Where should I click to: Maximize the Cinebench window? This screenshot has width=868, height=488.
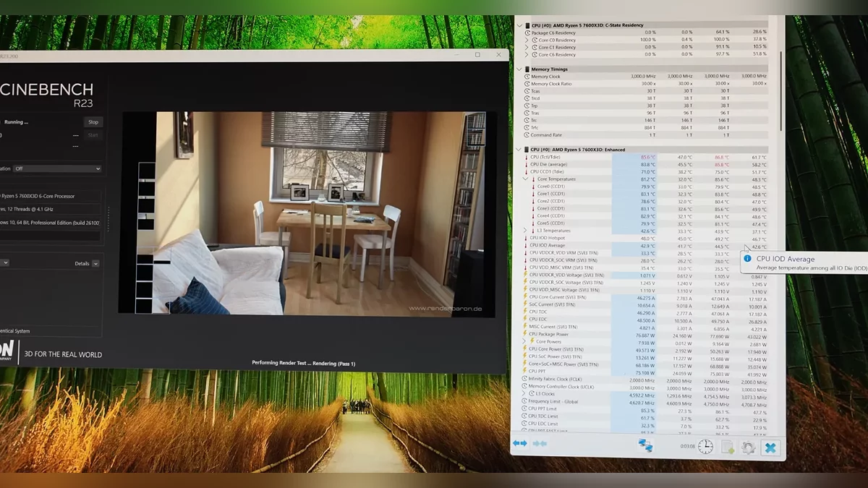(477, 55)
